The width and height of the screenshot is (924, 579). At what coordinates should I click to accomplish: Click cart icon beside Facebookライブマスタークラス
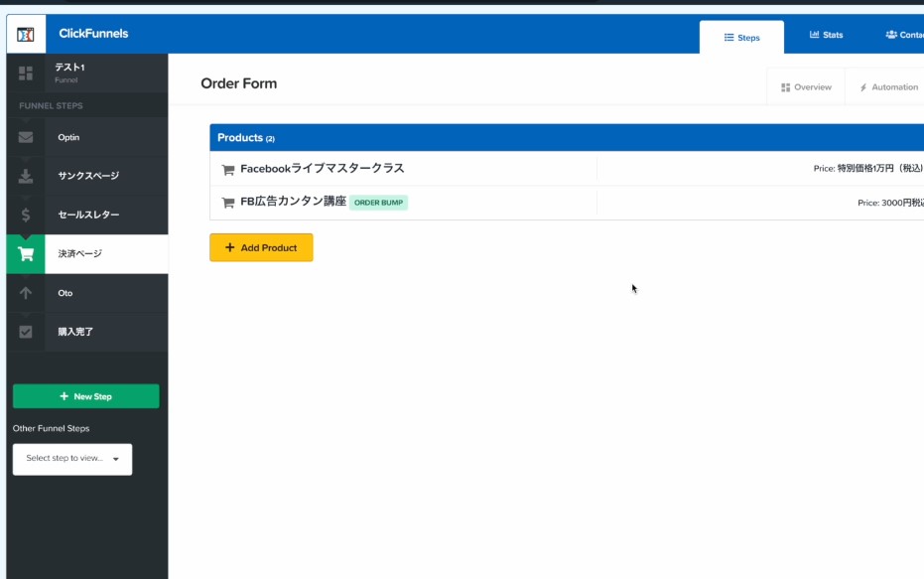[x=227, y=170]
